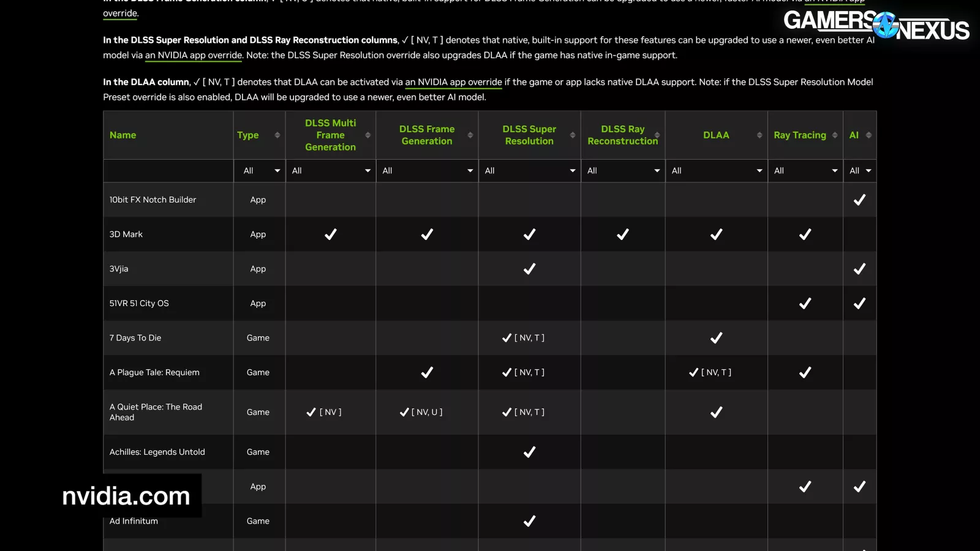Viewport: 980px width, 551px height.
Task: Click the DLAA checkmark for 3D Mark
Action: click(x=716, y=234)
